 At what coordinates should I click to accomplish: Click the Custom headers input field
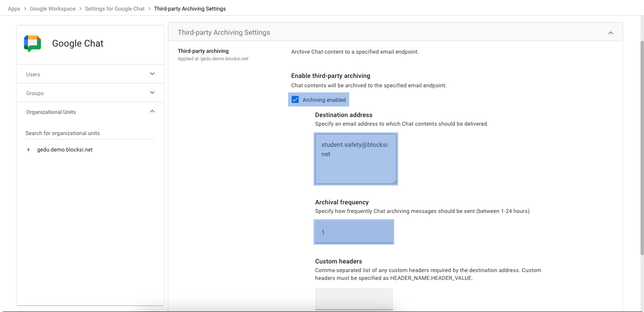tap(354, 299)
